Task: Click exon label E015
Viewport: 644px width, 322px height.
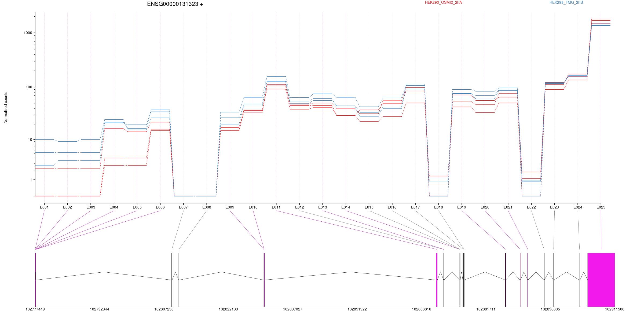Action: click(x=369, y=207)
